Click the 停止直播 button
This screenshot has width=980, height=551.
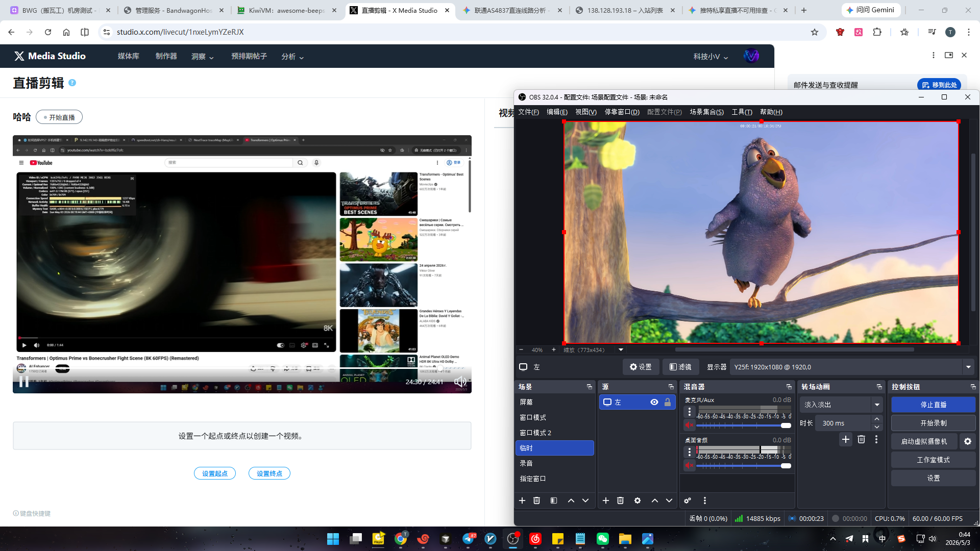click(x=933, y=405)
